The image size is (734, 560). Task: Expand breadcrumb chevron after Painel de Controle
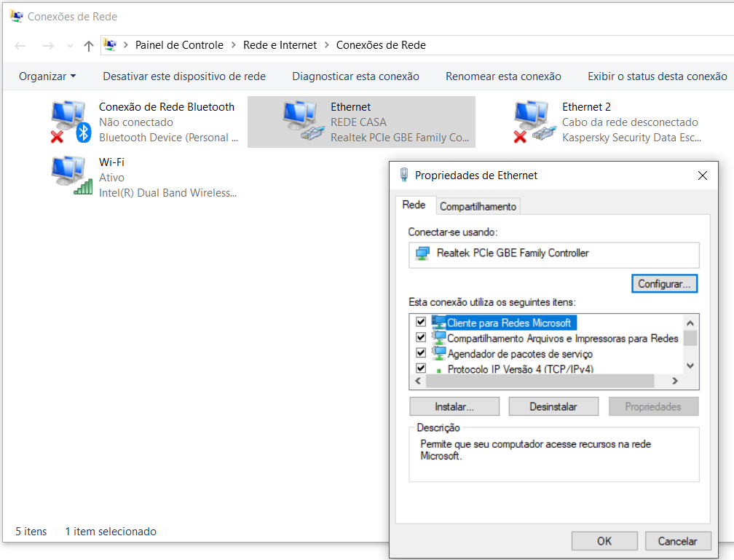[x=233, y=45]
